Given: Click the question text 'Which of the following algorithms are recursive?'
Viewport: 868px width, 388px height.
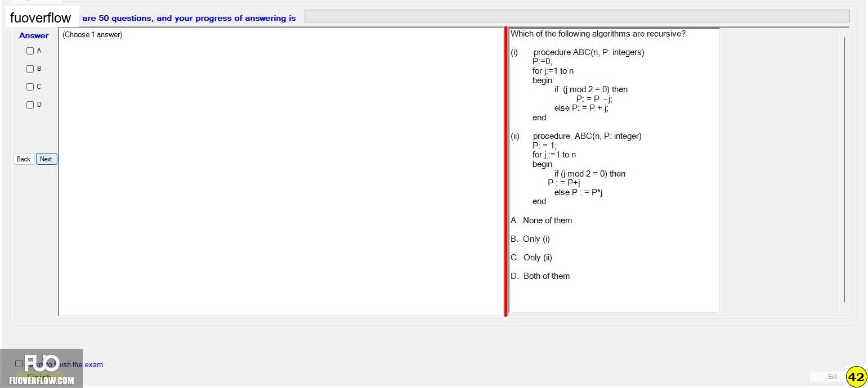Looking at the screenshot, I should coord(598,34).
